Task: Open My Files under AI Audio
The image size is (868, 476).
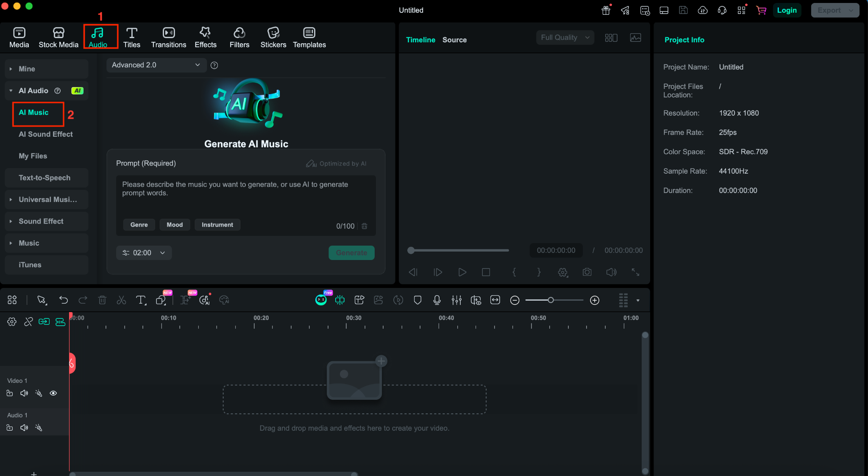Action: coord(33,156)
